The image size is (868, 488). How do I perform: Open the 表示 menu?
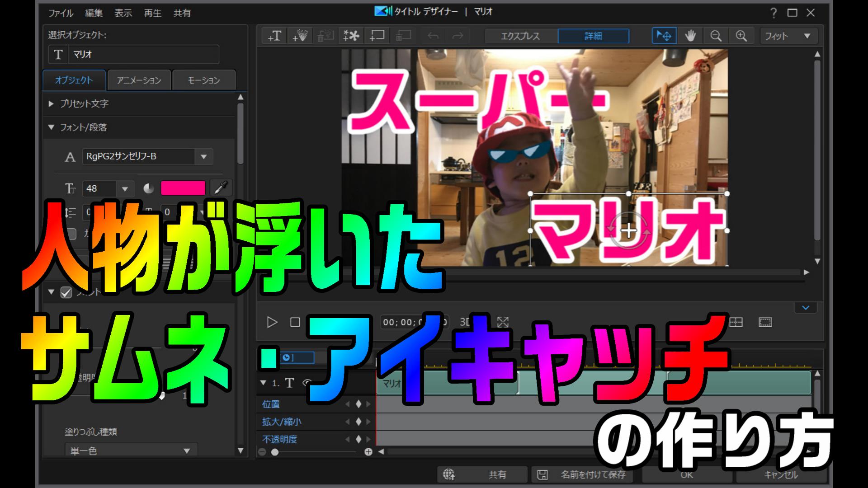[x=123, y=13]
